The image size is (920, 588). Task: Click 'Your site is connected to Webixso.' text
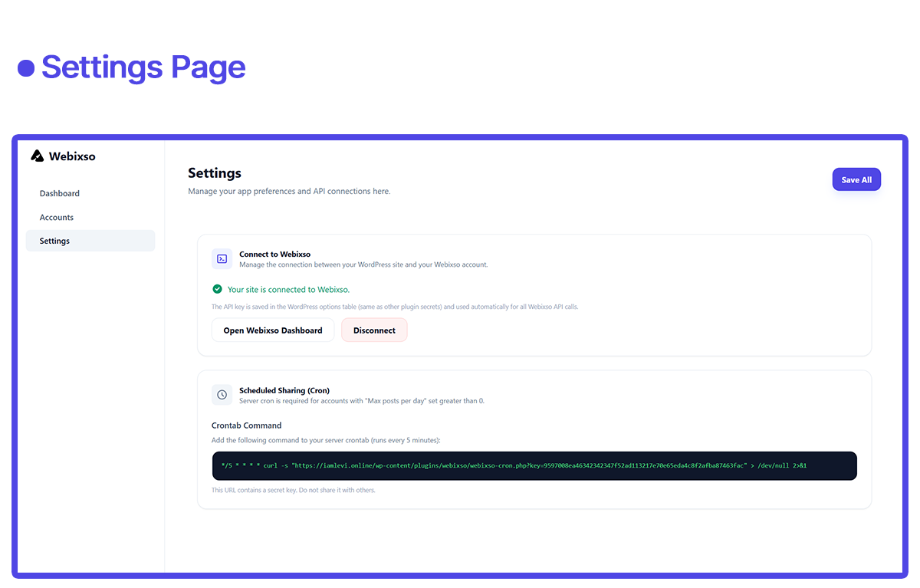click(x=288, y=290)
